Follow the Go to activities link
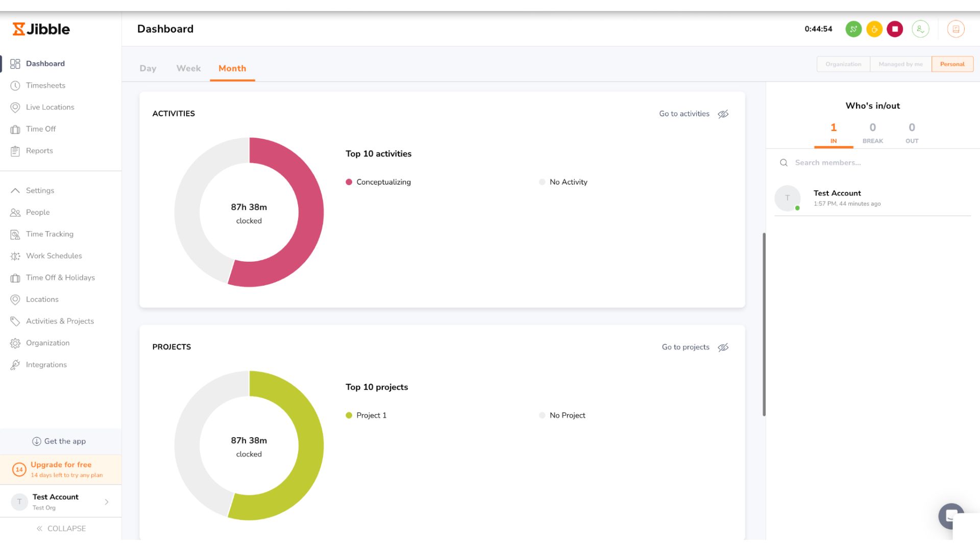Screen dimensions: 980x551 pos(684,114)
